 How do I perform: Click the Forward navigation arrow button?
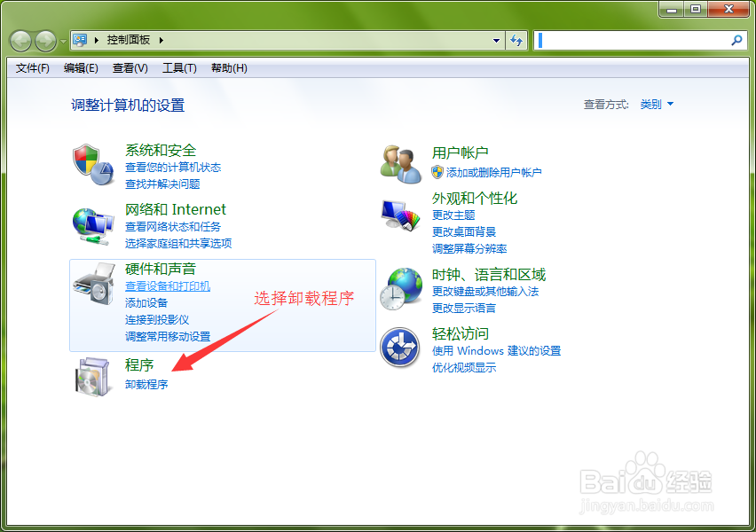[x=46, y=41]
